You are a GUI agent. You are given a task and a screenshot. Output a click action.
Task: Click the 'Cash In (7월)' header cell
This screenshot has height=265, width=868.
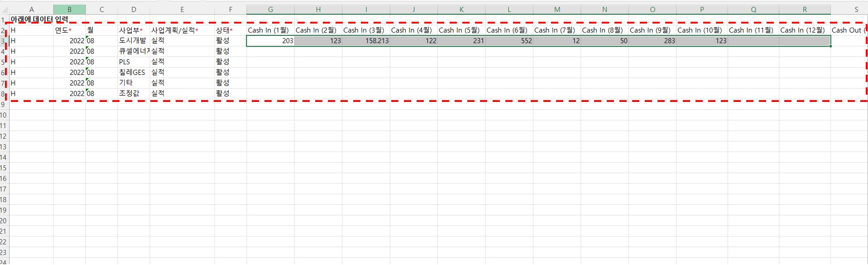(x=556, y=30)
